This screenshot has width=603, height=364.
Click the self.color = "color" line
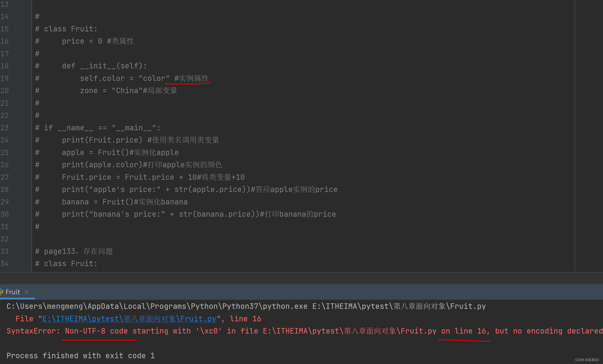124,78
